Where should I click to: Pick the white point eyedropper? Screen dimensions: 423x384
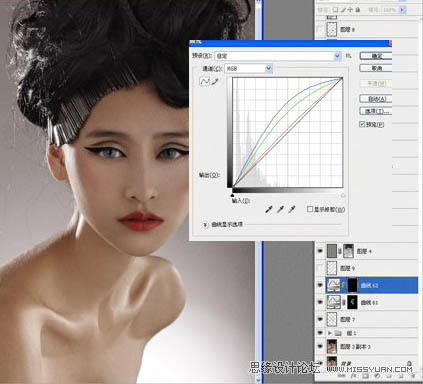click(292, 209)
